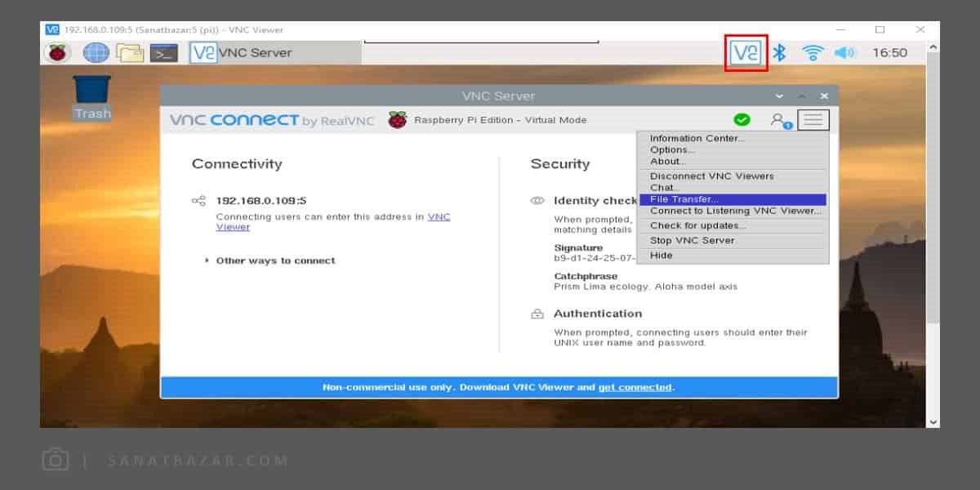The image size is (980, 490).
Task: Select the Trash icon on the desktop
Action: tap(92, 98)
